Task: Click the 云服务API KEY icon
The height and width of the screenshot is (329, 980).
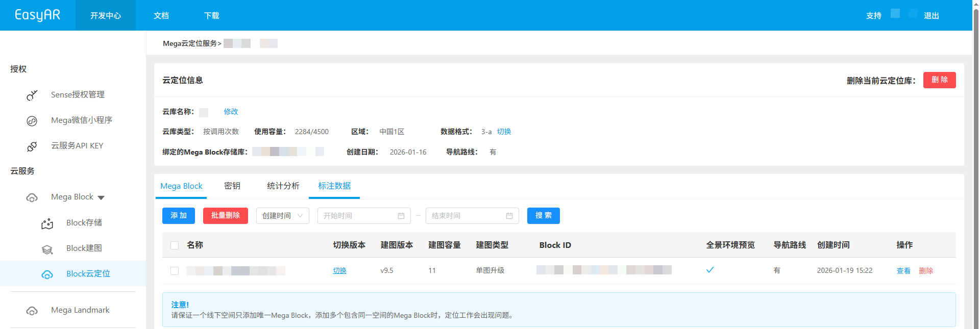Action: [x=32, y=146]
